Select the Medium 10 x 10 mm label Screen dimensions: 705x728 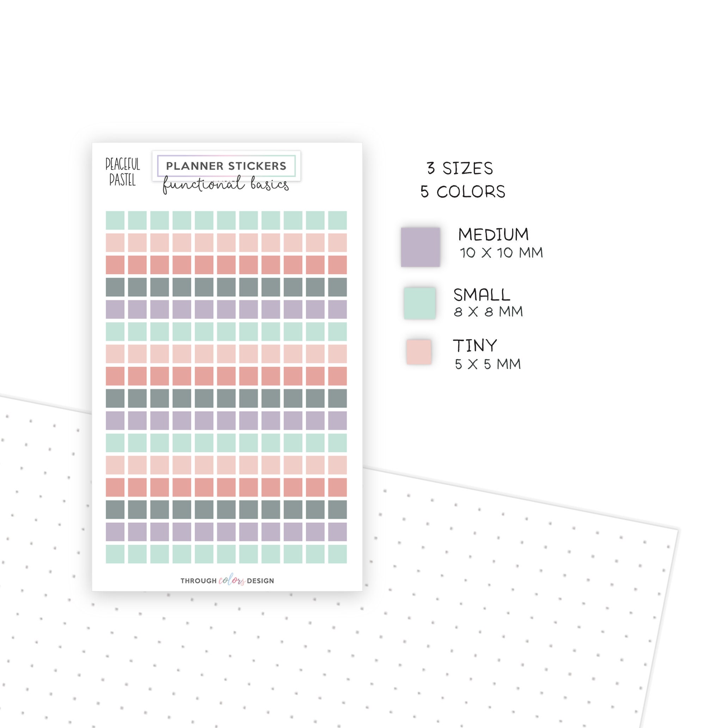coord(501,243)
